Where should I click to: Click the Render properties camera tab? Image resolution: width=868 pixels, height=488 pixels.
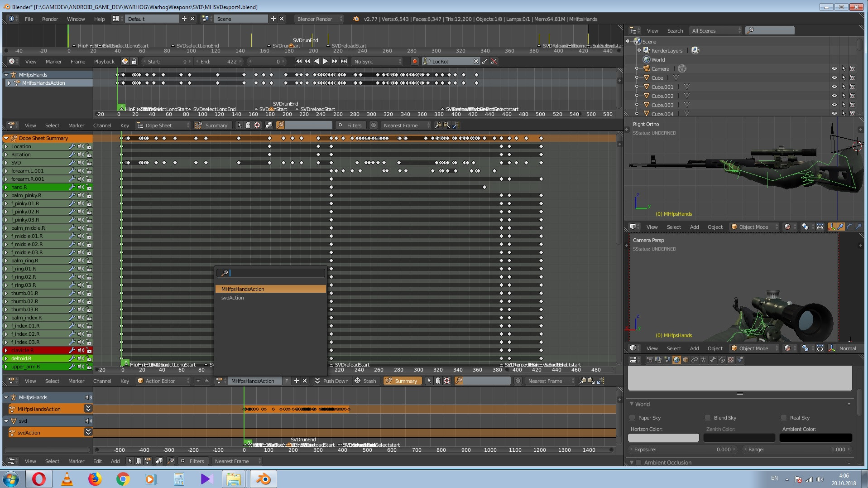coord(649,360)
